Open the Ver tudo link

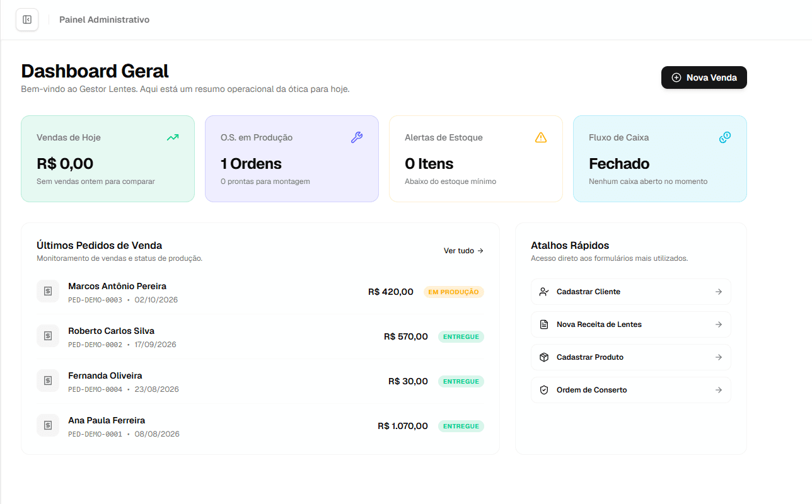point(463,251)
